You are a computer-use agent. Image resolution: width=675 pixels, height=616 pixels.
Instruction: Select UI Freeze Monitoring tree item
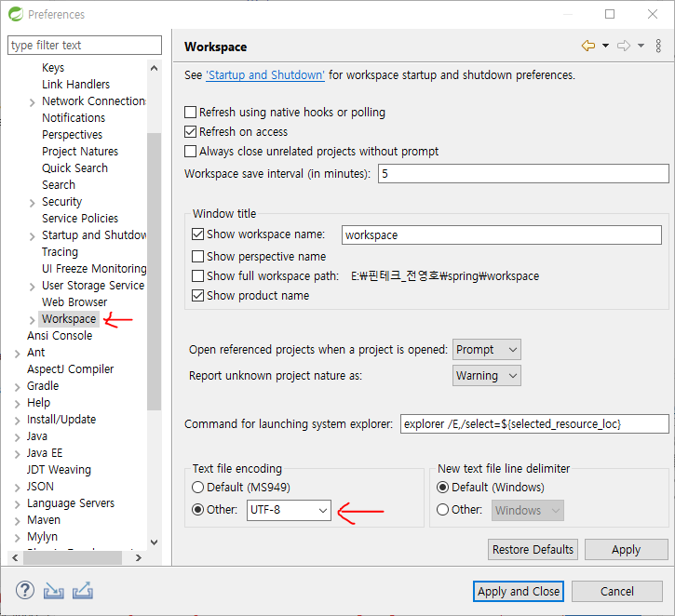[94, 268]
